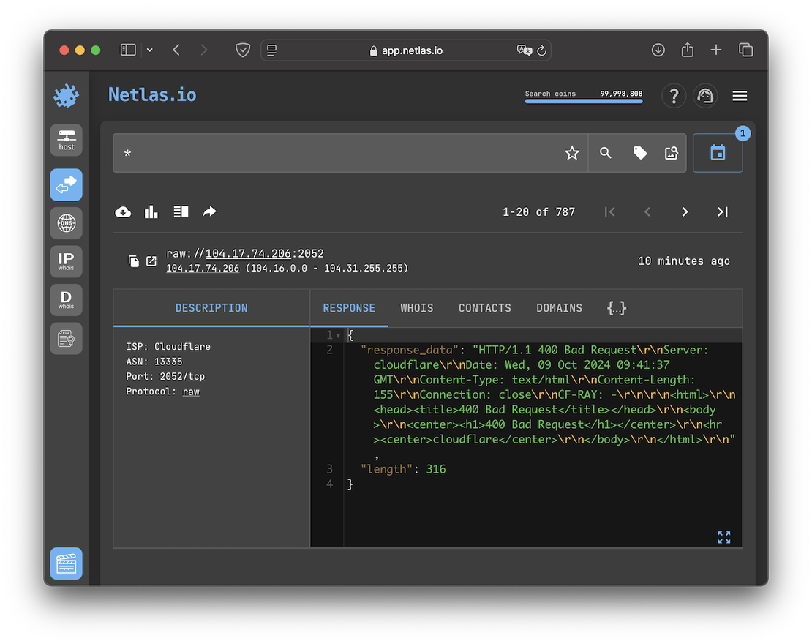Copy the result address with copy icon
The image size is (812, 644).
click(134, 261)
